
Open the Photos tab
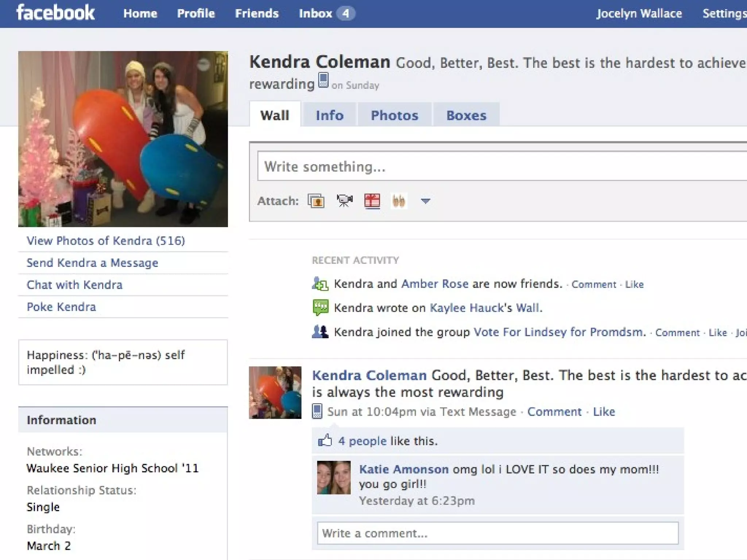(x=394, y=115)
